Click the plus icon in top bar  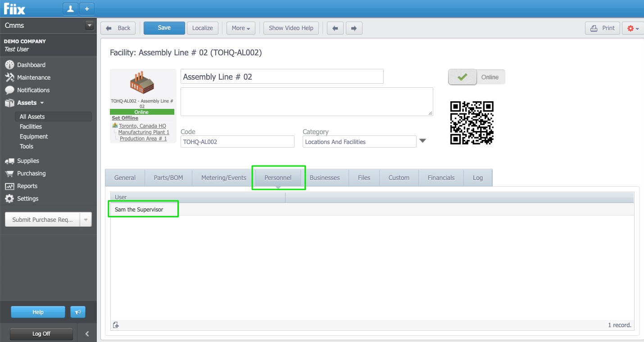click(87, 9)
